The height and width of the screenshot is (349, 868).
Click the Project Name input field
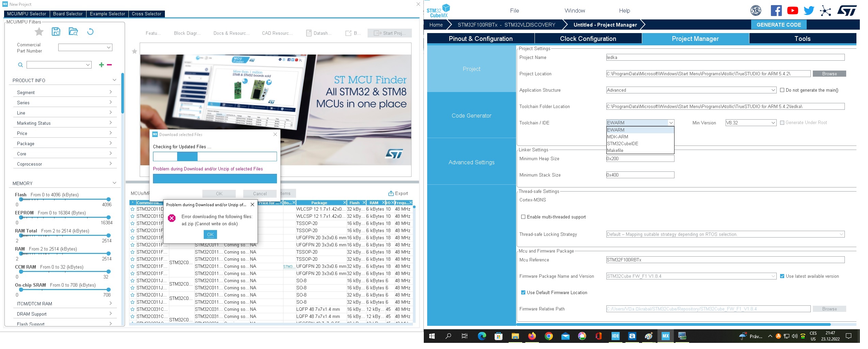pos(725,58)
